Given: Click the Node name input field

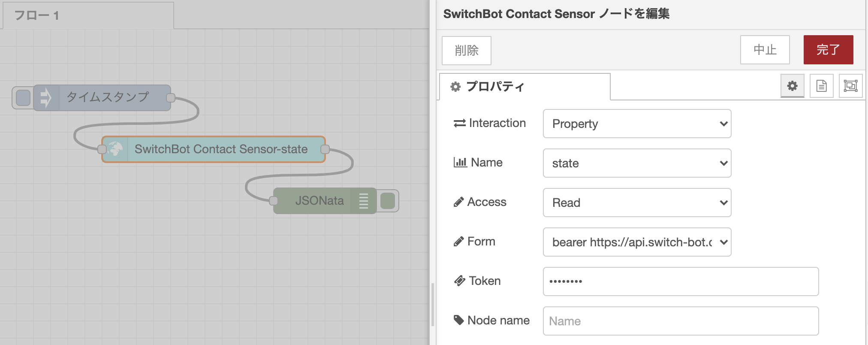Looking at the screenshot, I should [x=681, y=321].
